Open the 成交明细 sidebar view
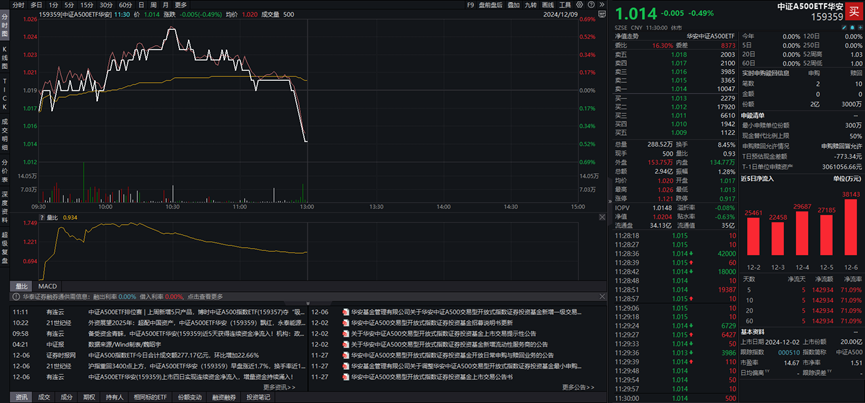 (x=5, y=135)
